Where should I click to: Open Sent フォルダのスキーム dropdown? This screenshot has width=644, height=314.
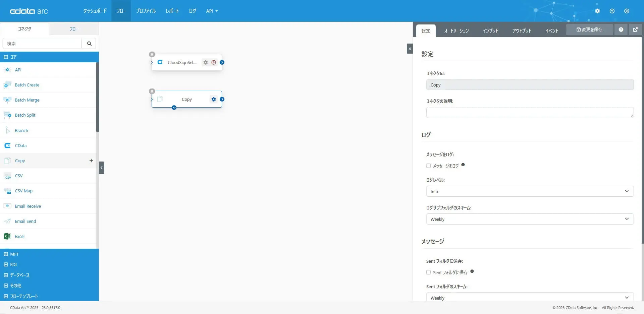coord(530,297)
